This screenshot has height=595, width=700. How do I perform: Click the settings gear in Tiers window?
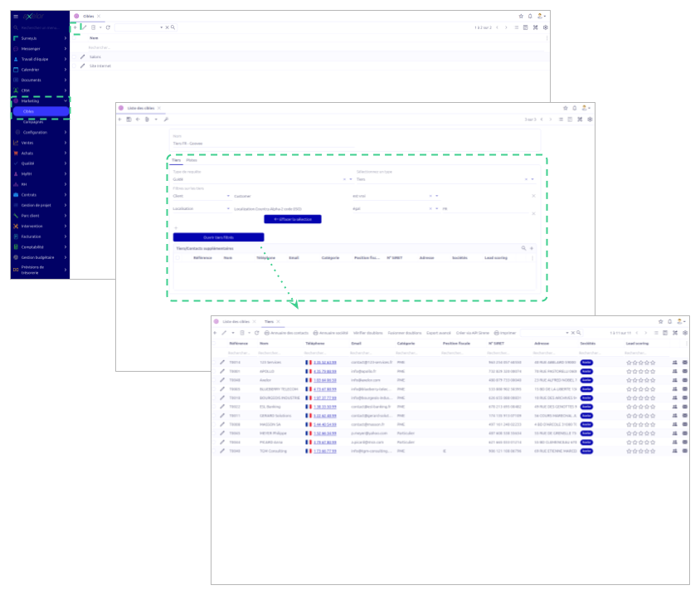point(685,333)
